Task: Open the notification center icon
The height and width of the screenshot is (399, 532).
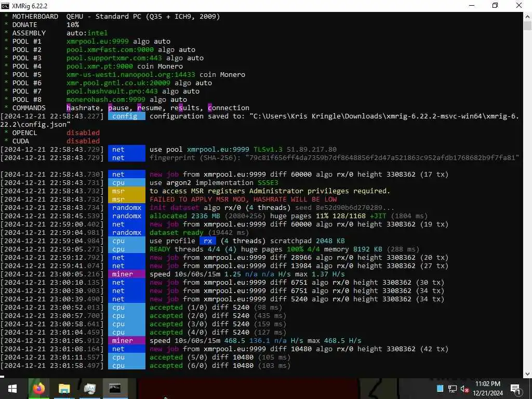Action: point(515,389)
